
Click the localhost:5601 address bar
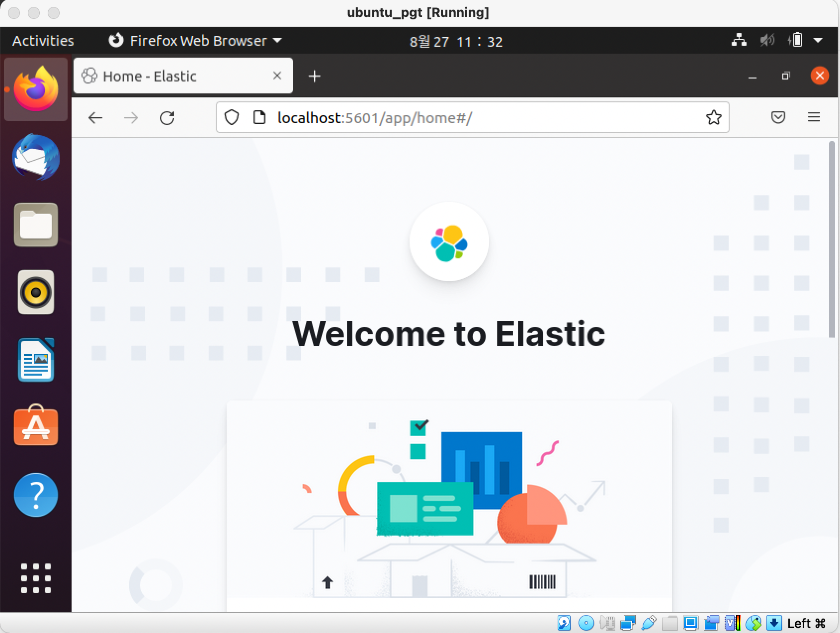(472, 118)
